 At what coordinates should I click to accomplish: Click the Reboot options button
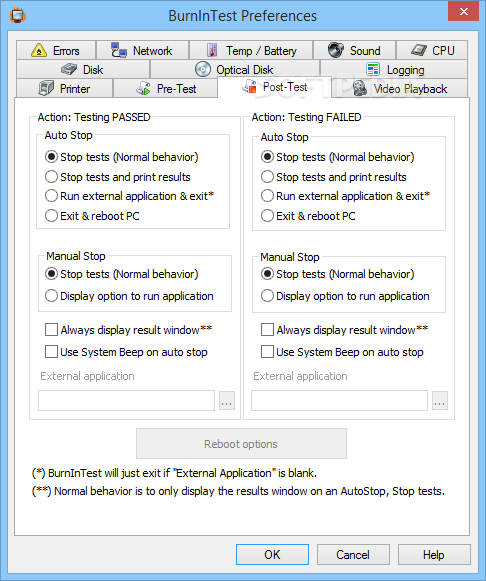pyautogui.click(x=242, y=444)
